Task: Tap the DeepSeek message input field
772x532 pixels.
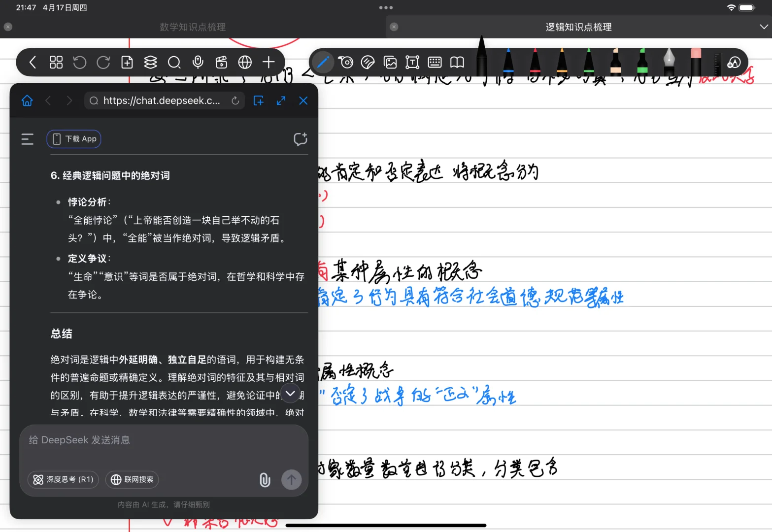Action: click(148, 440)
